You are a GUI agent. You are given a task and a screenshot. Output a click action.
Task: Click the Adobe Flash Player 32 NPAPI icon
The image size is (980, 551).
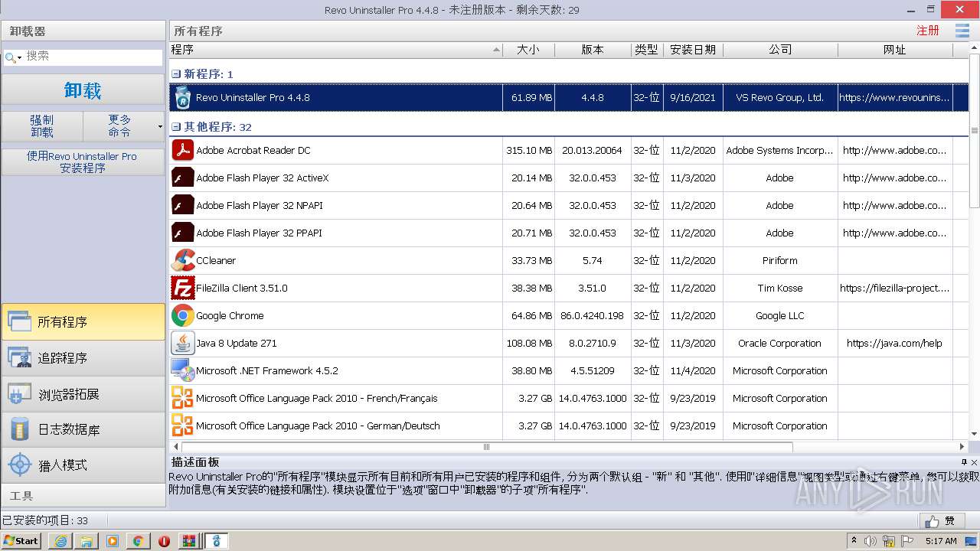point(182,205)
